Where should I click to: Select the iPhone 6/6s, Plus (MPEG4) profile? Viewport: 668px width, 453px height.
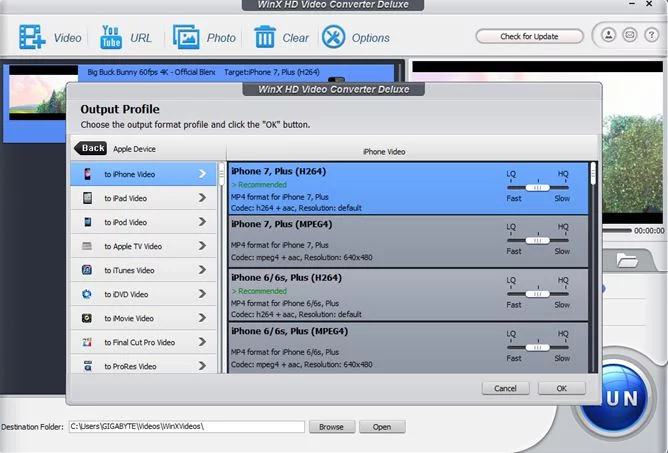click(408, 348)
